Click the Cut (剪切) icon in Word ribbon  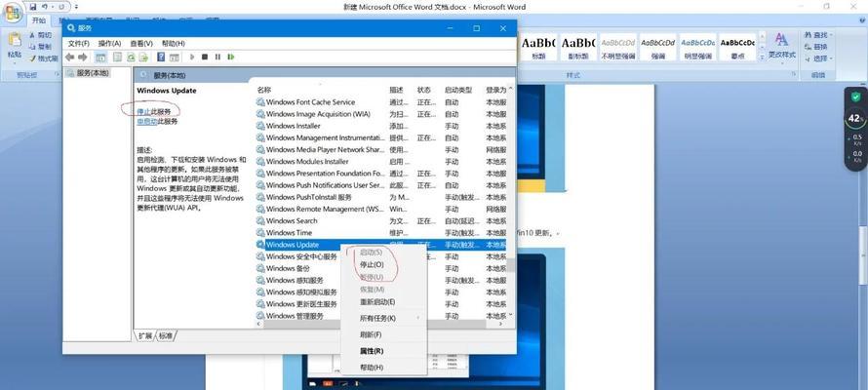pos(32,34)
